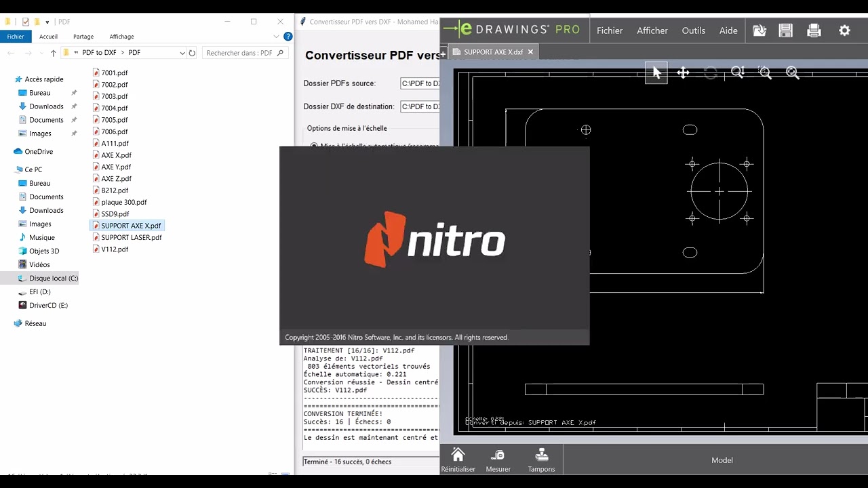This screenshot has width=868, height=488.
Task: Click OneDrive cloud in navigation pane
Action: (33, 152)
